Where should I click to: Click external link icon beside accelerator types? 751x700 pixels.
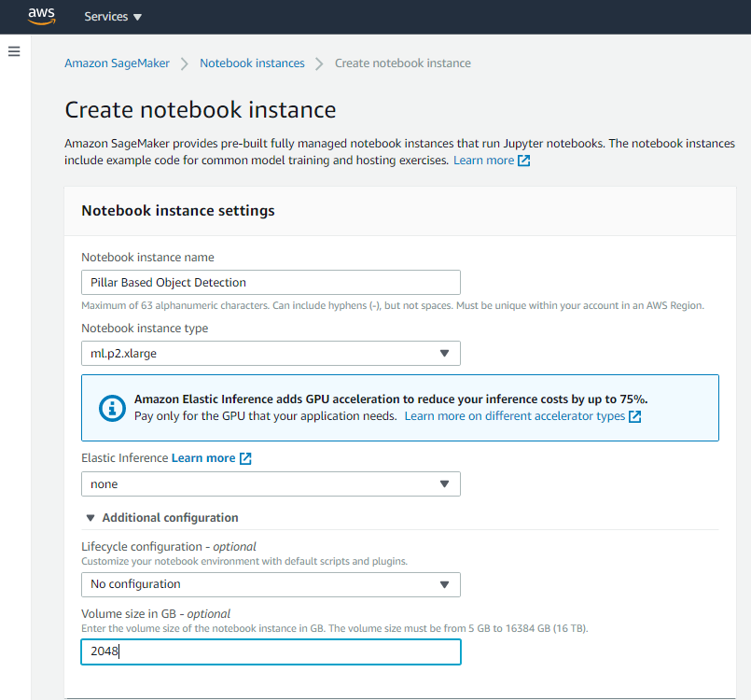[635, 416]
